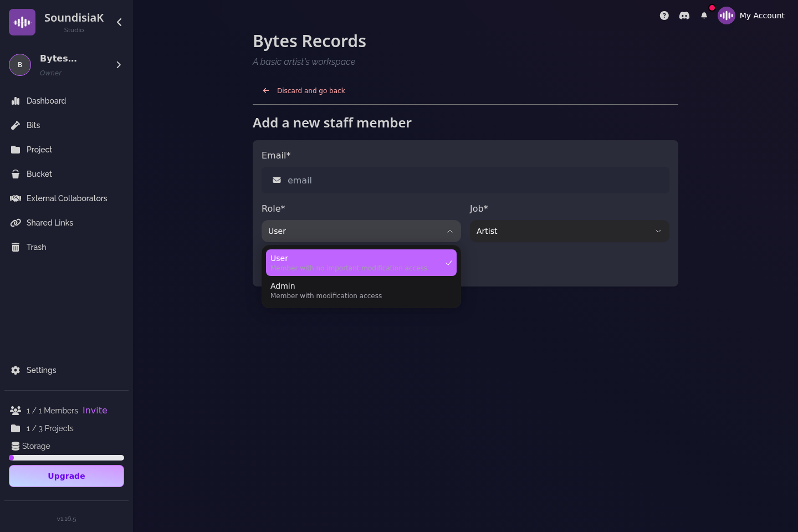Open Trash in the sidebar
The width and height of the screenshot is (798, 532).
coord(66,247)
